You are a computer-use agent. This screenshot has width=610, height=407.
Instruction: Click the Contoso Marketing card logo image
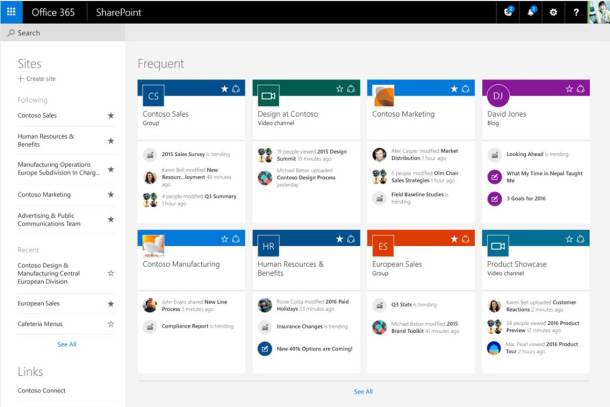384,96
